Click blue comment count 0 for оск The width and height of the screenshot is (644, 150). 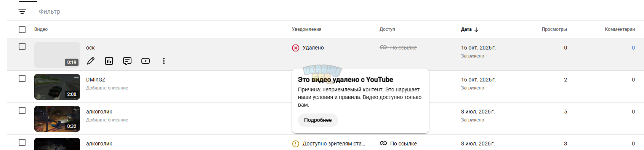coord(633,48)
